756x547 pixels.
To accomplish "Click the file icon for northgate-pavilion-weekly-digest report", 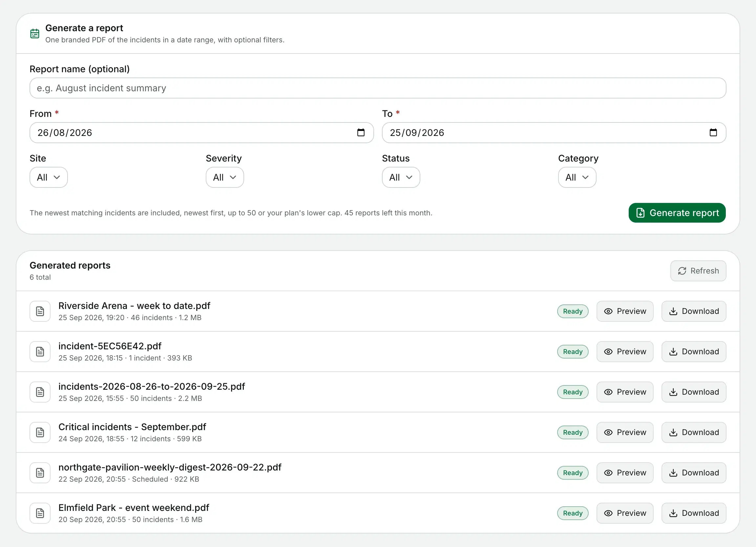I will click(x=40, y=472).
